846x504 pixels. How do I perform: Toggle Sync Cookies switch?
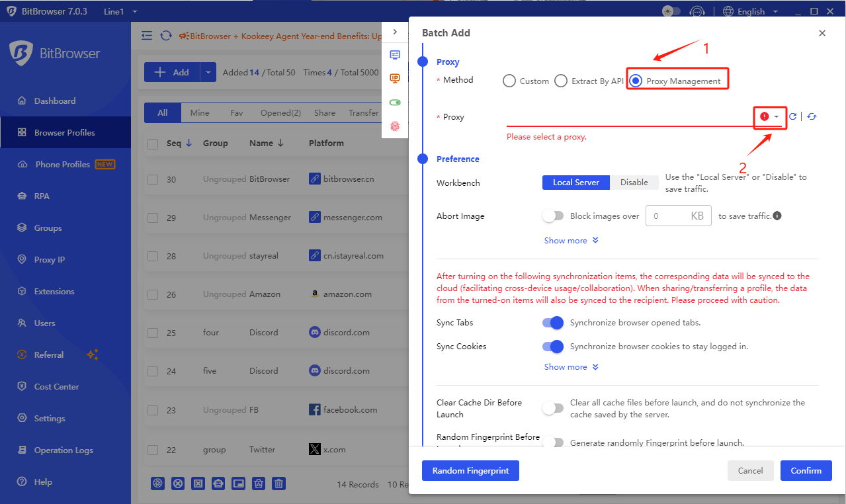click(x=553, y=347)
